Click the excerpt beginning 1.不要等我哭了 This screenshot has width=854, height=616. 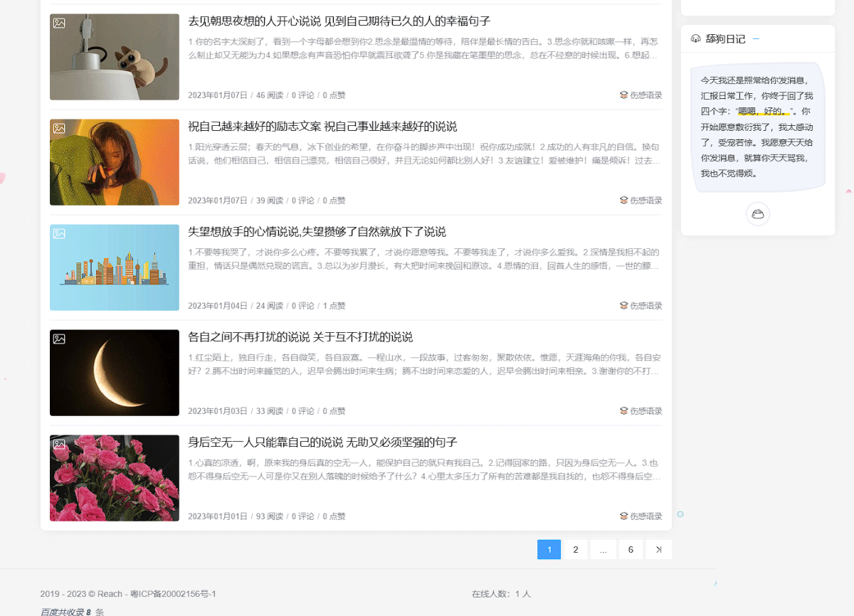click(425, 259)
